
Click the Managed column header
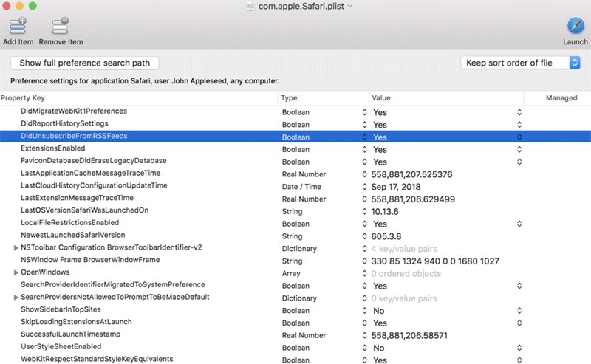click(x=561, y=98)
